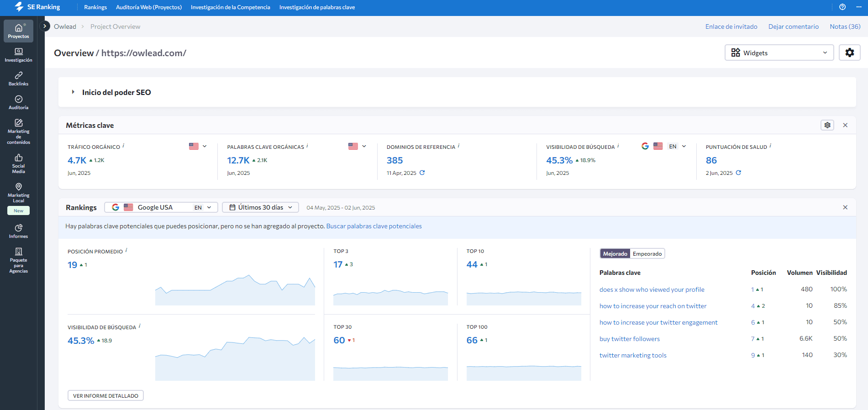Click the Tráfico orgánico value 4.7K

coord(77,160)
